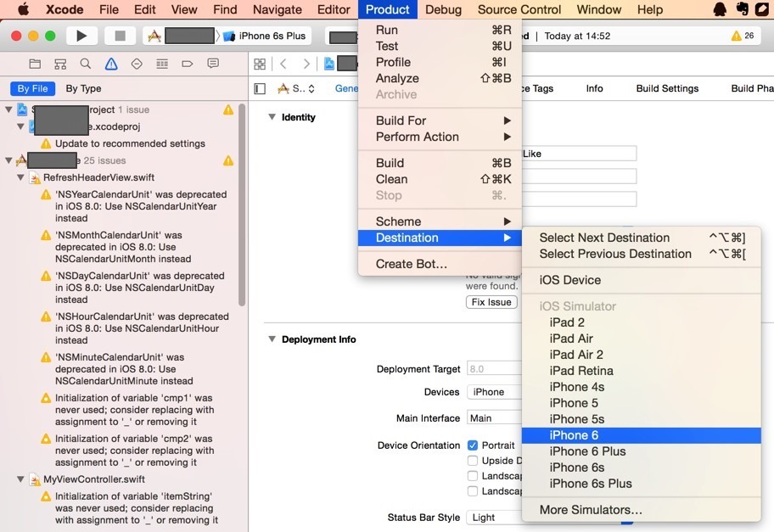Select iPhone 6s Plus simulator destination

[x=642, y=484]
